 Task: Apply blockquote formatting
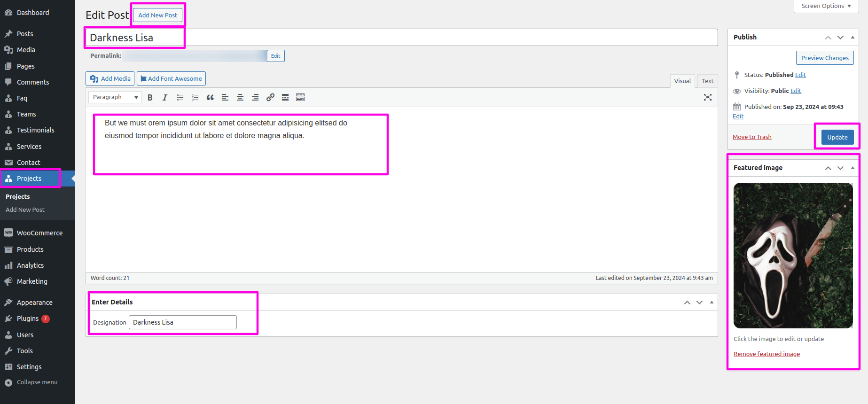click(x=210, y=97)
